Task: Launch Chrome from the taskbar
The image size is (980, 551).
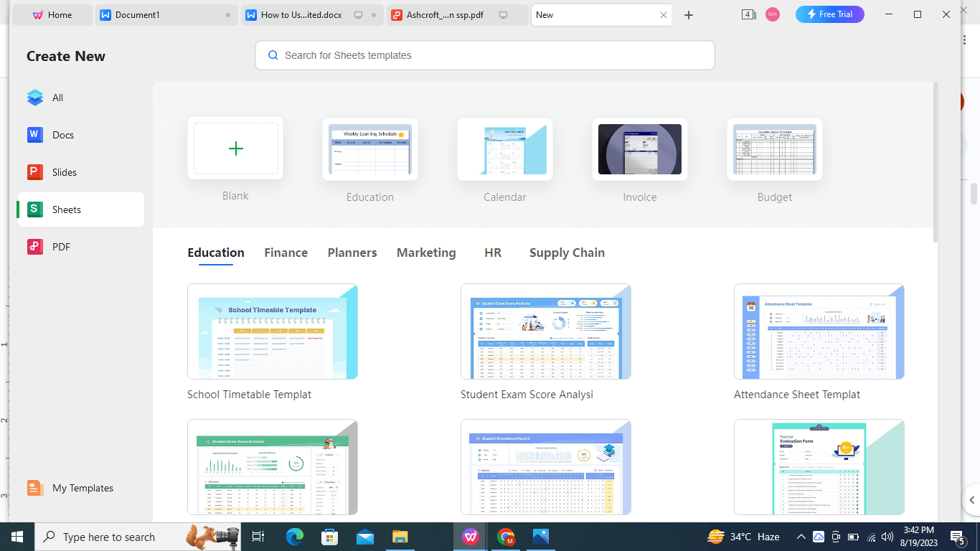Action: pyautogui.click(x=505, y=537)
